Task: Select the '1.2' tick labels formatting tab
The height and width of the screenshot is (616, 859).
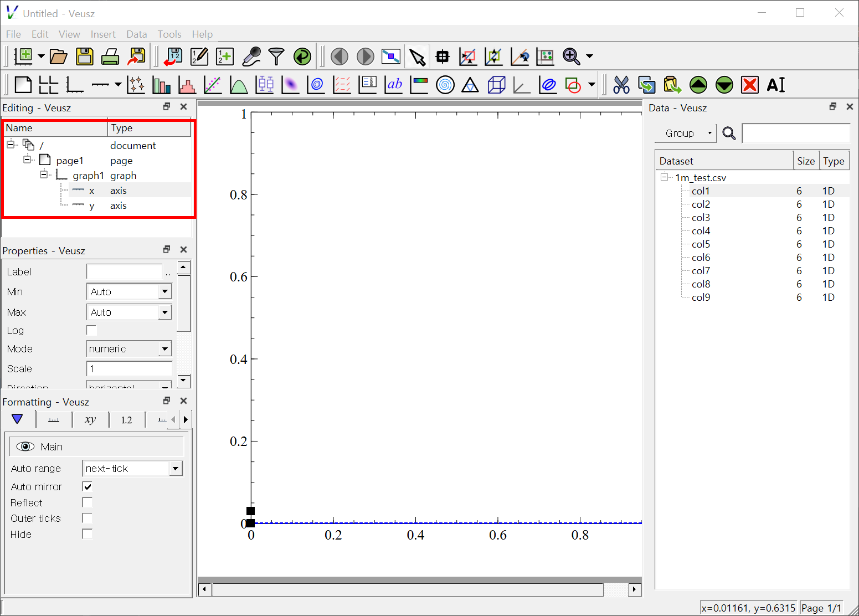Action: [x=127, y=420]
